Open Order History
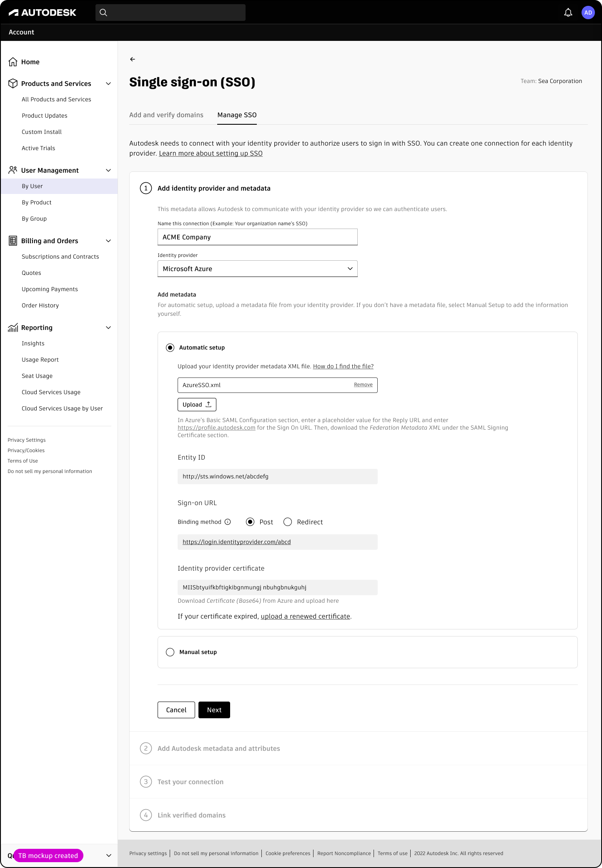This screenshot has width=602, height=868. pyautogui.click(x=40, y=305)
